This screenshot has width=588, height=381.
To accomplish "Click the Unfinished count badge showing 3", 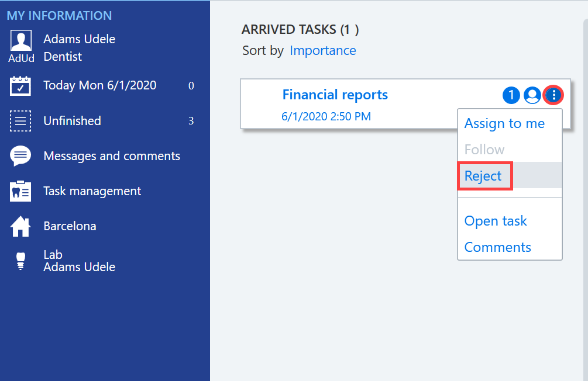I will [191, 121].
